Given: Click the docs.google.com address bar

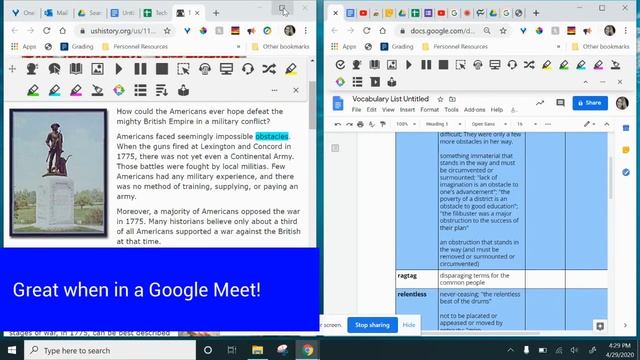Looking at the screenshot, I should click(x=443, y=31).
